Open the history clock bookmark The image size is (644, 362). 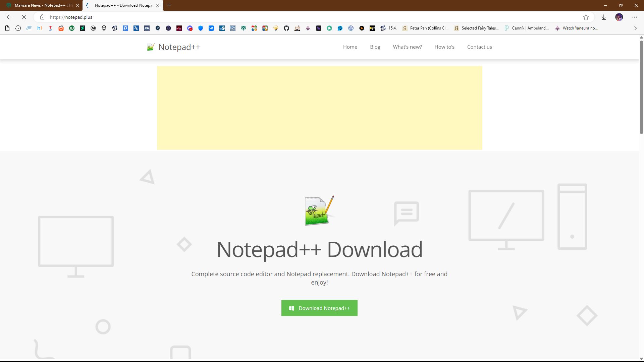tap(18, 28)
